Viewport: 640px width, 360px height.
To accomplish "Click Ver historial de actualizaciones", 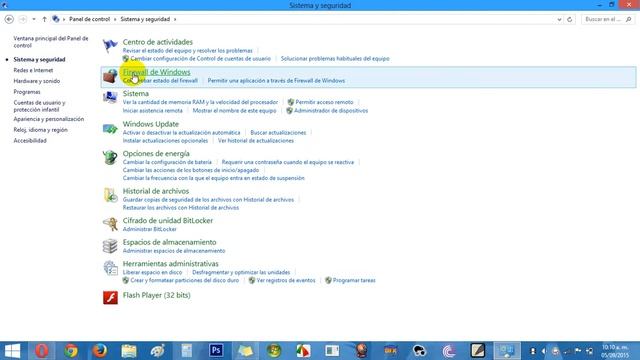I will [256, 140].
